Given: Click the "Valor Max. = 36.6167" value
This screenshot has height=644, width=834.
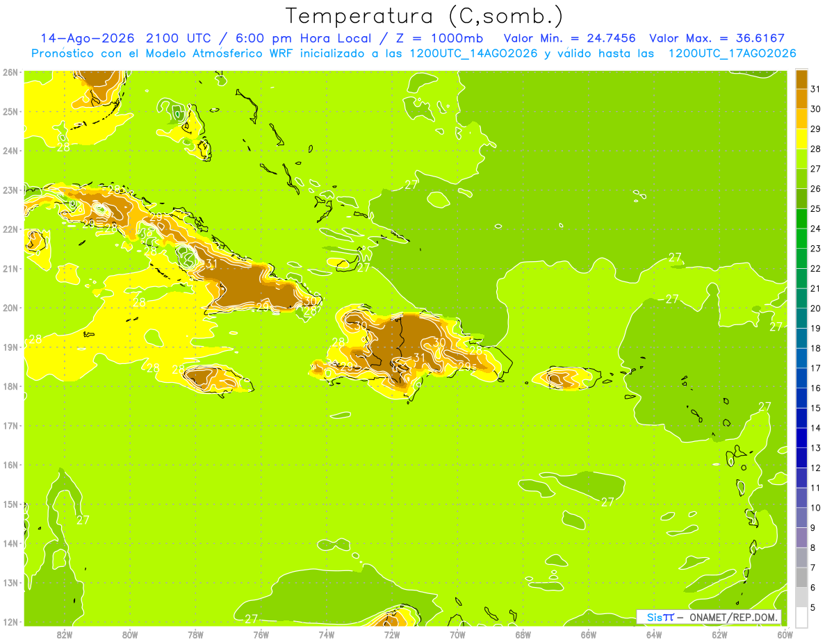Looking at the screenshot, I should pyautogui.click(x=717, y=38).
